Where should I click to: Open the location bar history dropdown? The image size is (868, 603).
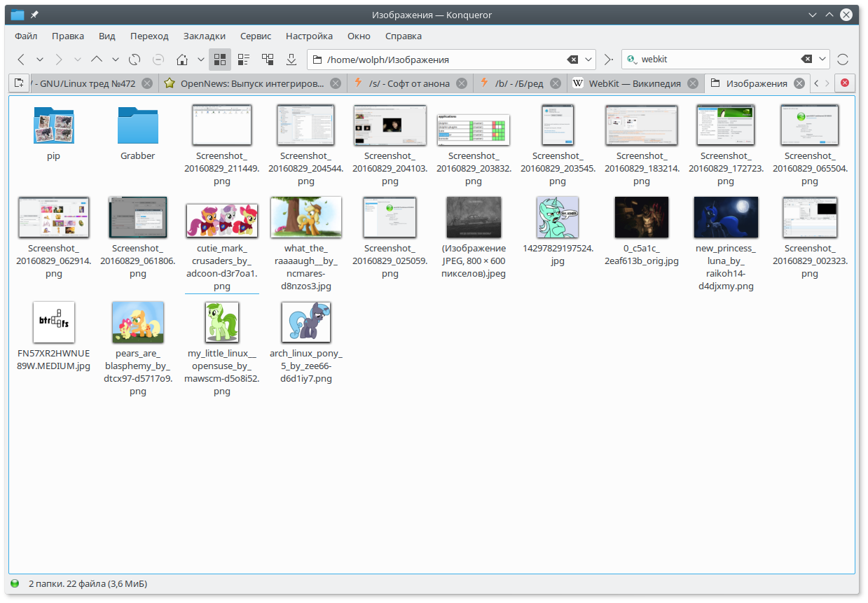coord(588,60)
